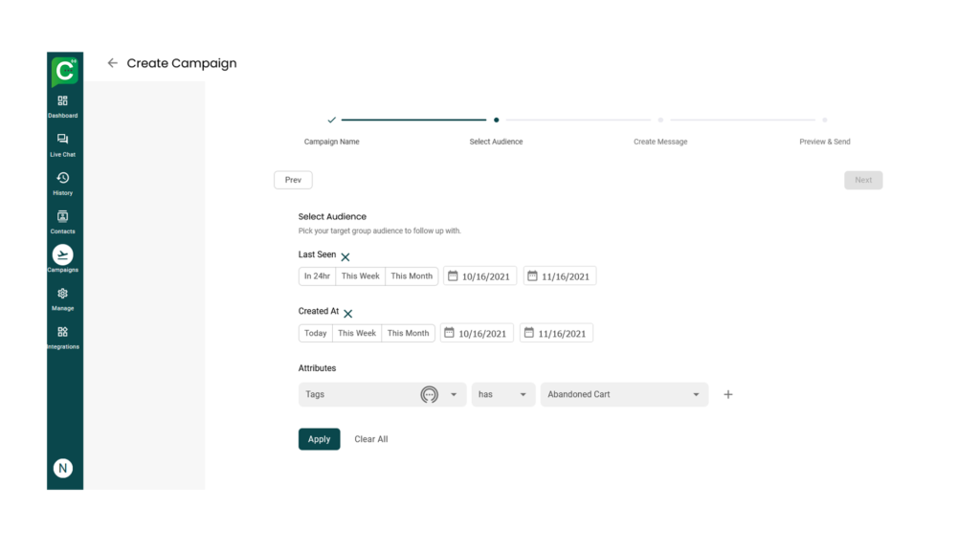Remove the Last Seen filter
The image size is (980, 551).
coord(345,257)
